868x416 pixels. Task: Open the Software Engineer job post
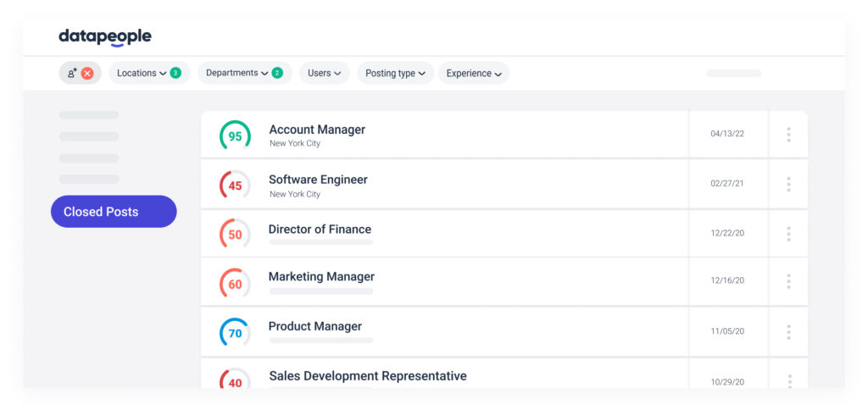tap(319, 180)
